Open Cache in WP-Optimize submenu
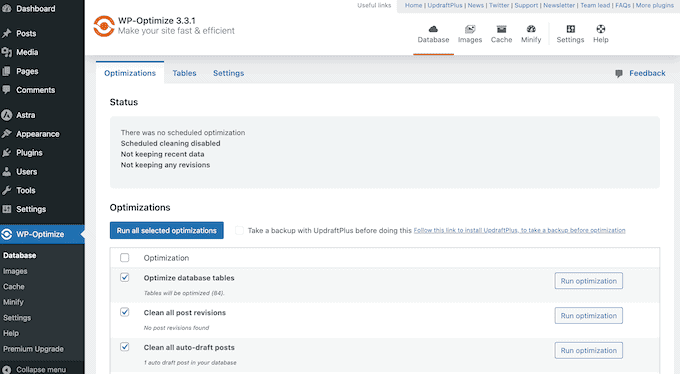Image resolution: width=680 pixels, height=374 pixels. tap(14, 287)
